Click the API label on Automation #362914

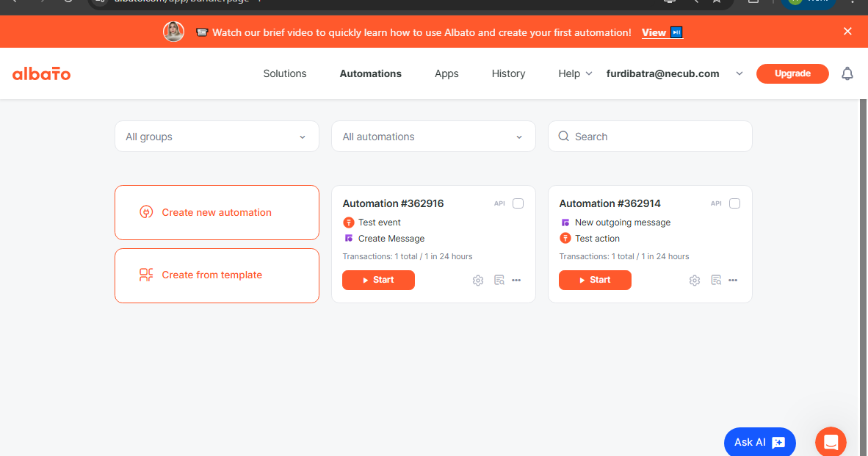pos(716,203)
